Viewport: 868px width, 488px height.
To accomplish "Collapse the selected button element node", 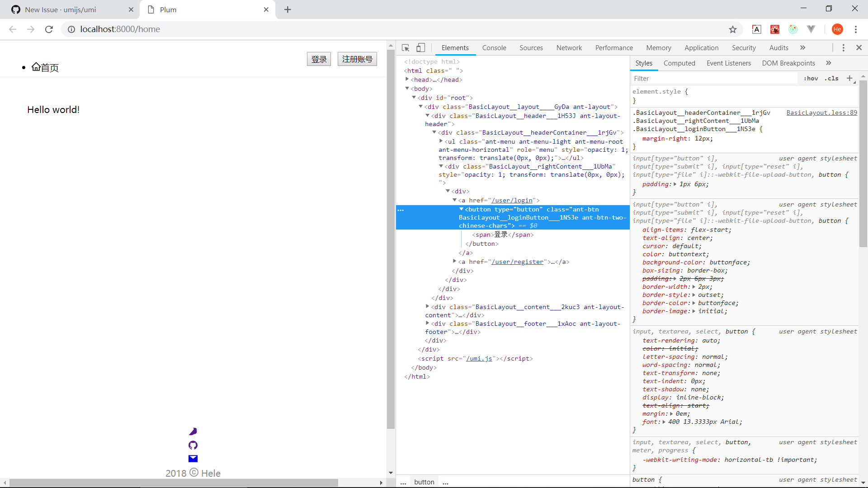I will tap(462, 209).
